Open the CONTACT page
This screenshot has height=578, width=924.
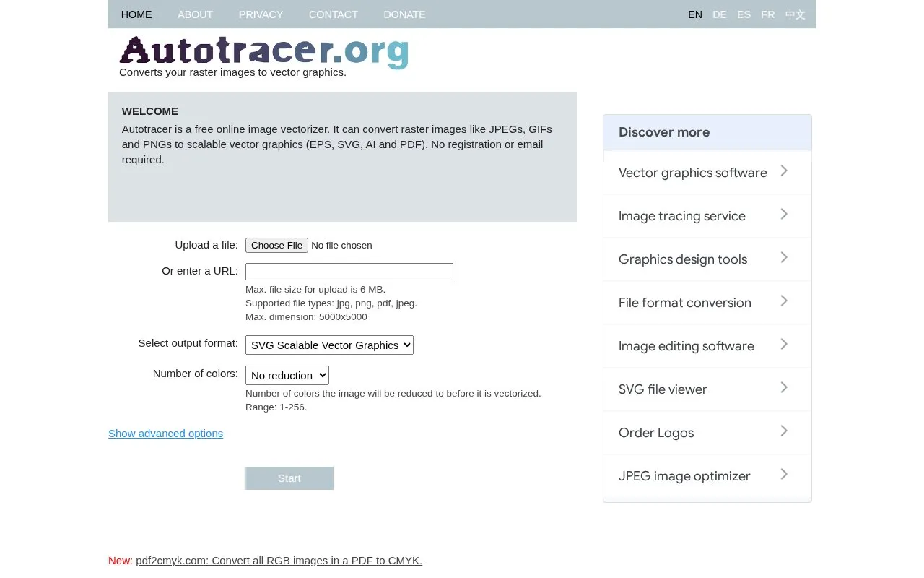pyautogui.click(x=333, y=14)
